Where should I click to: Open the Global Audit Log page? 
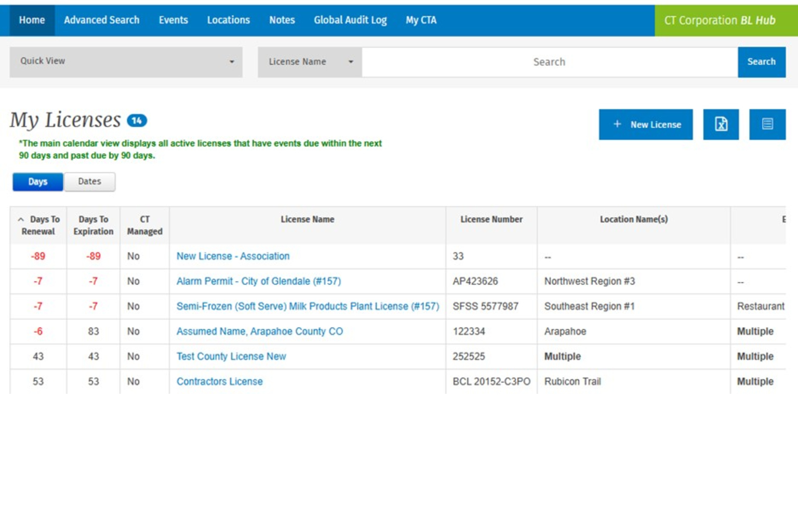pos(350,20)
